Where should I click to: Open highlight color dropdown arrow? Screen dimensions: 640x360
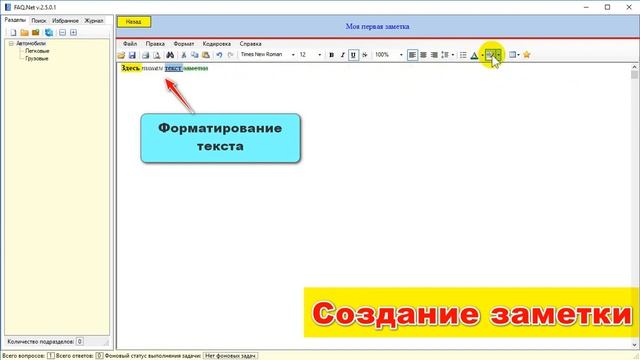[x=498, y=55]
